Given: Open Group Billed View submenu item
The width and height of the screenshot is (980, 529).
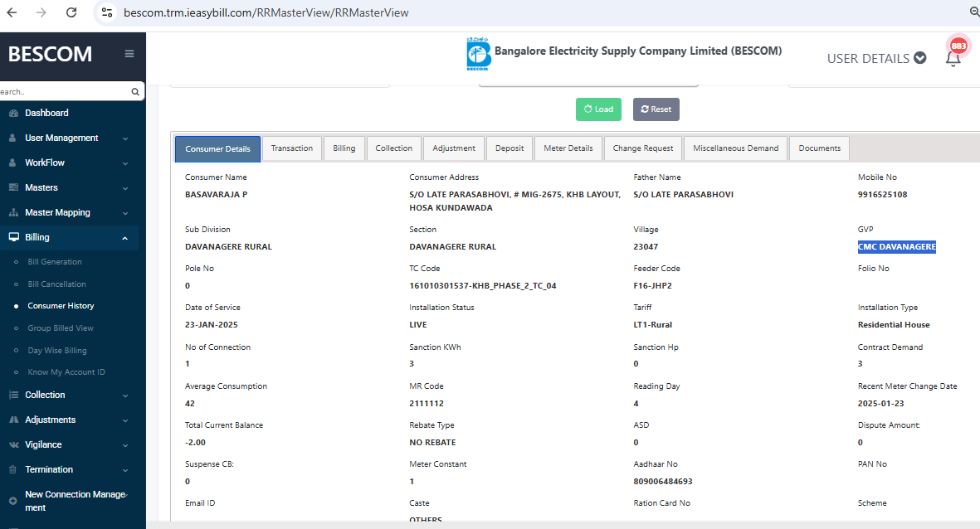Looking at the screenshot, I should click(60, 328).
